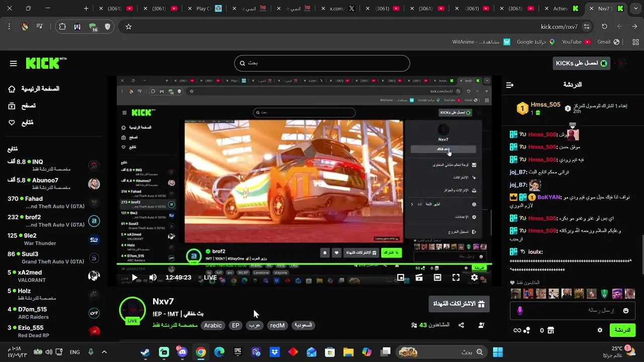Viewport: 644px width, 362px height.
Task: Open Discord from the taskbar
Action: [182, 352]
